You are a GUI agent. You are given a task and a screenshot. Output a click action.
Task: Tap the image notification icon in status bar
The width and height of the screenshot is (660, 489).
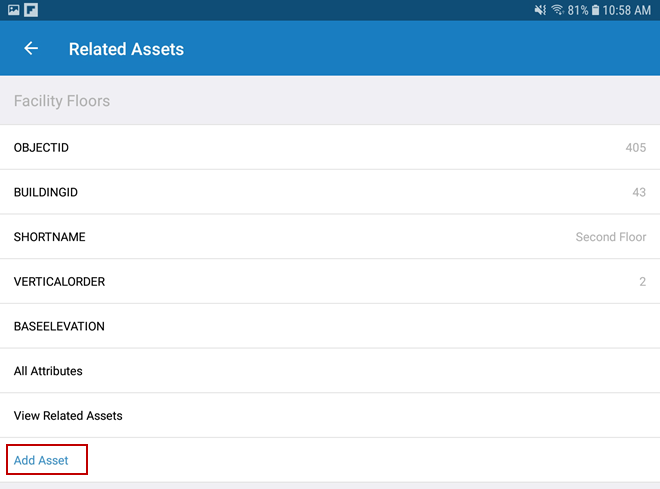pos(14,10)
